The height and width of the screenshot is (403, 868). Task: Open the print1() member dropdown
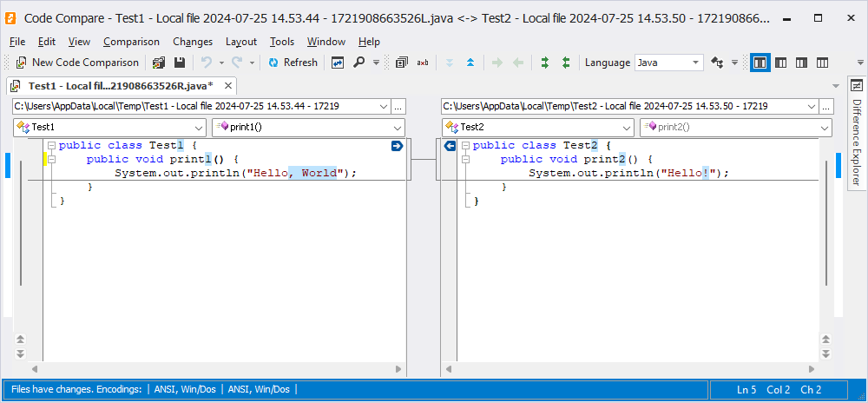pyautogui.click(x=308, y=128)
